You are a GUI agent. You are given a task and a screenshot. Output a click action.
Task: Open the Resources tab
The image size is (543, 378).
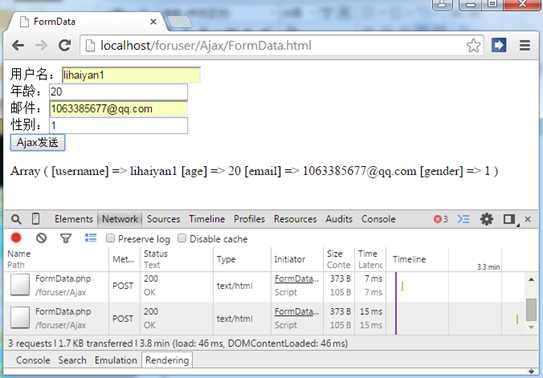[x=295, y=219]
